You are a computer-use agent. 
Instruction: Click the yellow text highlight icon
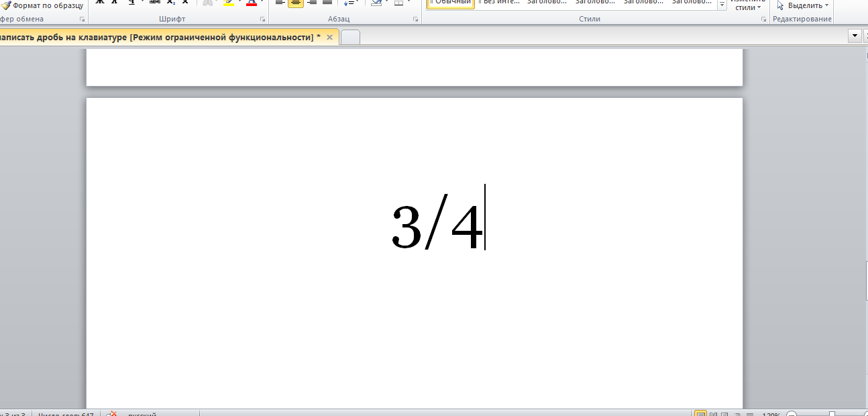229,3
